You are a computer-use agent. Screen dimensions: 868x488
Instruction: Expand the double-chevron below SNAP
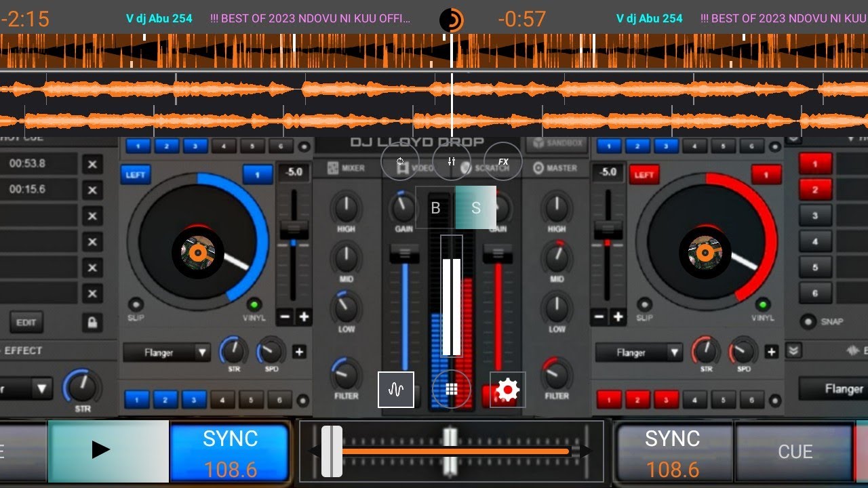(793, 350)
